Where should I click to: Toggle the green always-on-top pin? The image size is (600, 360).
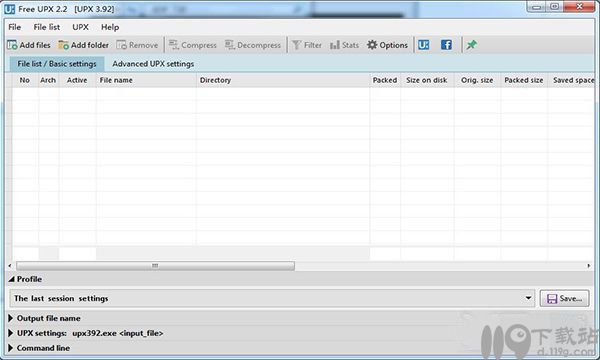[471, 45]
